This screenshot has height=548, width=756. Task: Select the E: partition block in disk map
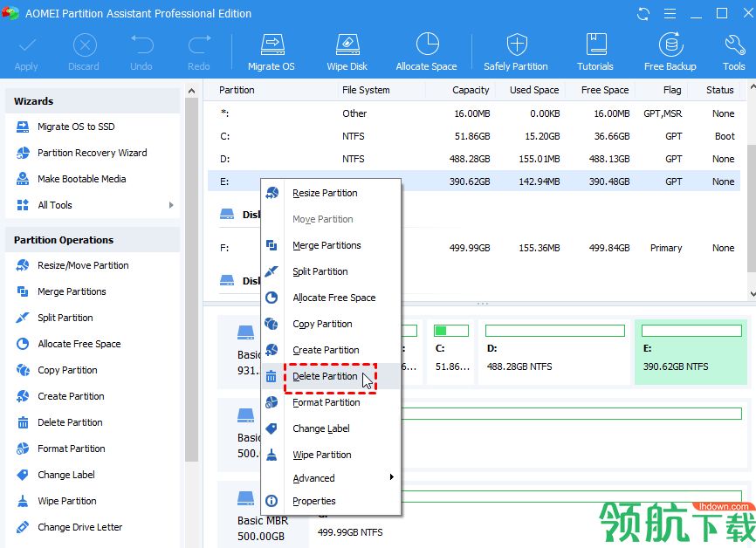691,353
